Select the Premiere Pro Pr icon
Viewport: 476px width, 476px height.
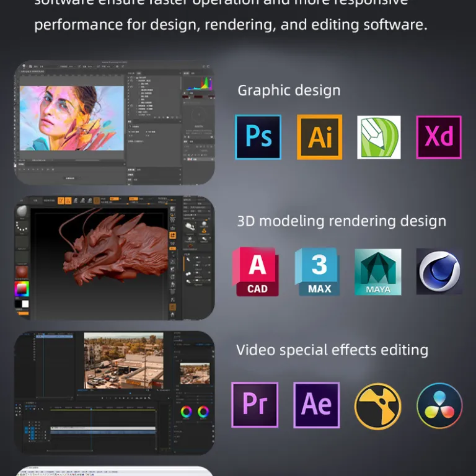pyautogui.click(x=255, y=405)
